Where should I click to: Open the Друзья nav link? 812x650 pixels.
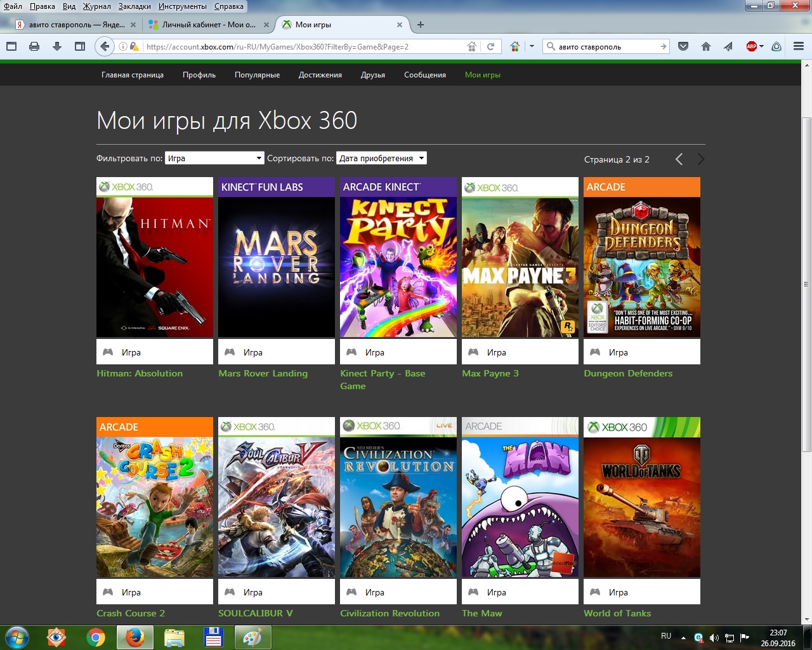[373, 75]
